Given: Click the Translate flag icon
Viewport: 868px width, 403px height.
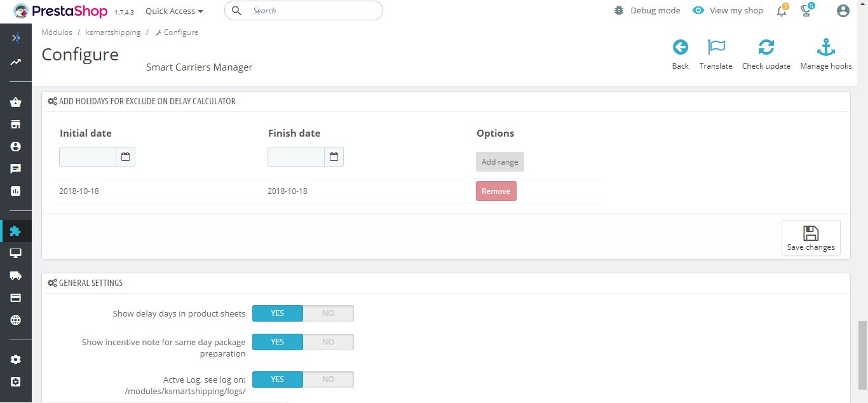Looking at the screenshot, I should click(716, 47).
